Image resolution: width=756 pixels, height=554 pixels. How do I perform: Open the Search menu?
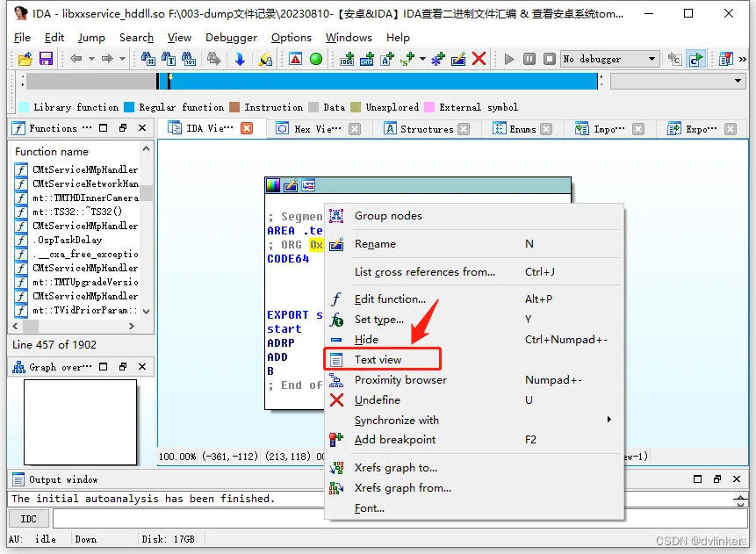tap(136, 38)
